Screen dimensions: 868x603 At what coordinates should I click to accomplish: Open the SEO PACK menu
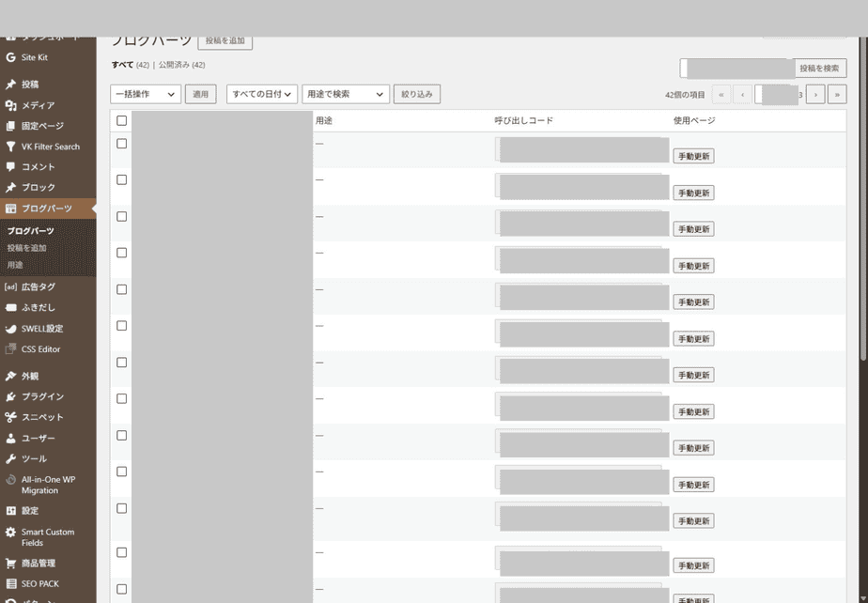tap(48, 584)
